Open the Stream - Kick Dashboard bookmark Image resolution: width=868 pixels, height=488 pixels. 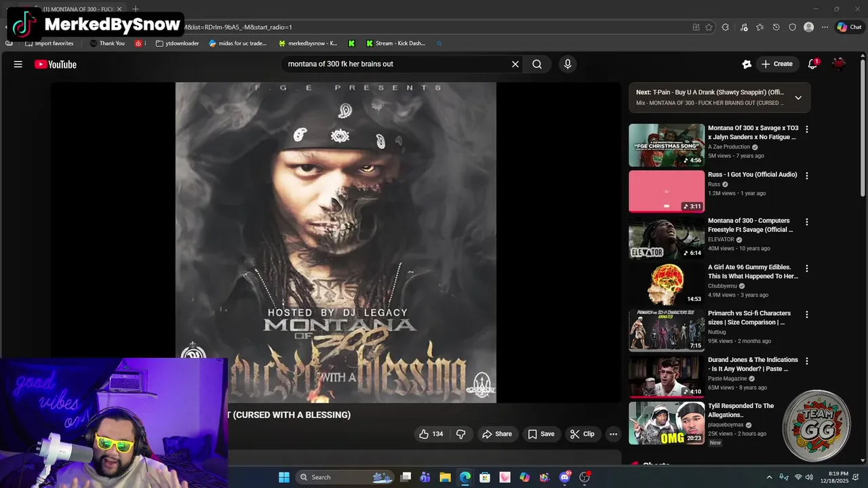(395, 43)
